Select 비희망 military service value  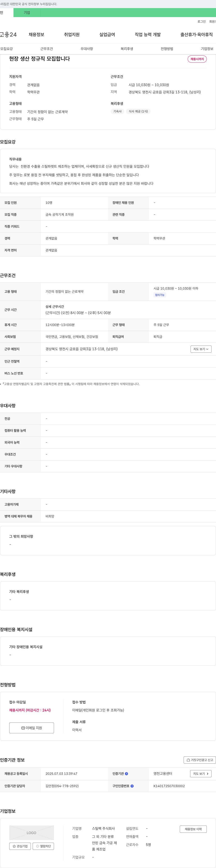(x=50, y=516)
